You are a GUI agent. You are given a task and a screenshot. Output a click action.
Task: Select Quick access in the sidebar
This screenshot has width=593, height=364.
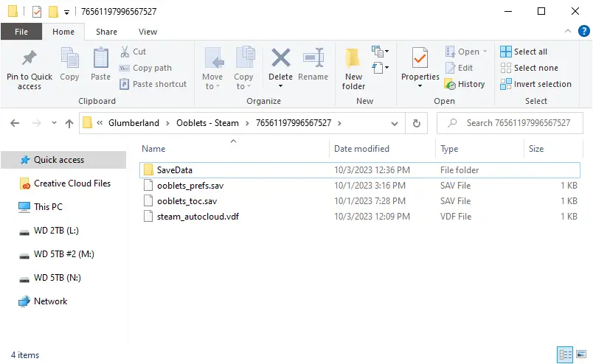tap(63, 160)
